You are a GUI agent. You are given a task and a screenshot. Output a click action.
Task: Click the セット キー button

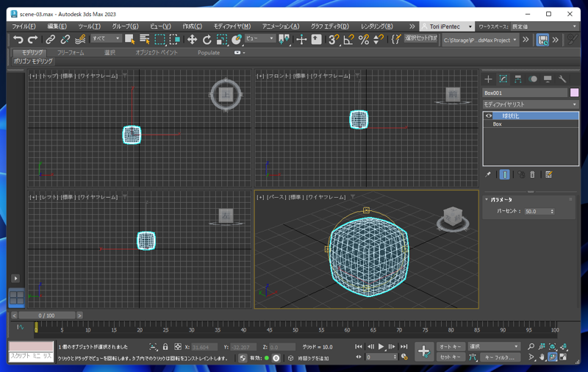tap(451, 357)
